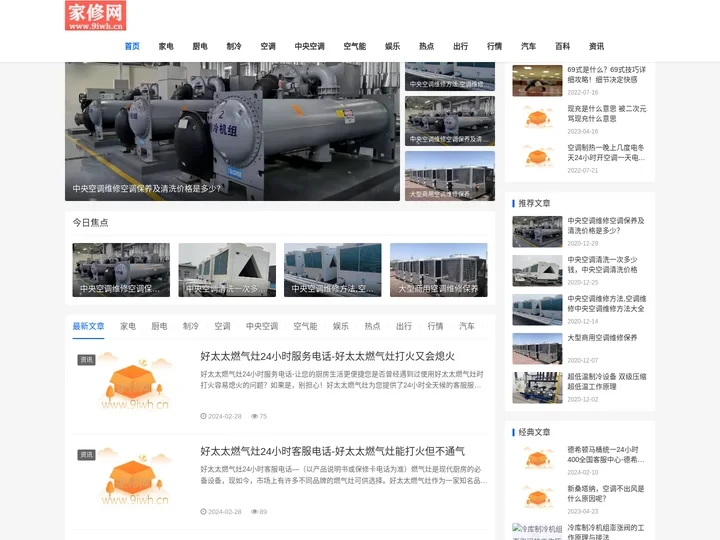Open 推荐文章 link 大型商用空调维修保养
Viewport: 720px width, 540px height.
(602, 338)
